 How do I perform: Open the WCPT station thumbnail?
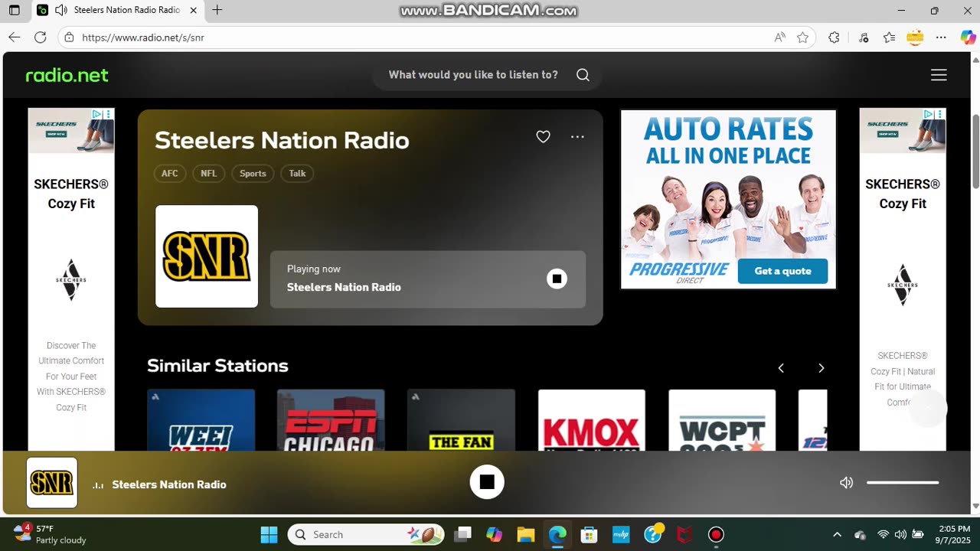pos(722,420)
